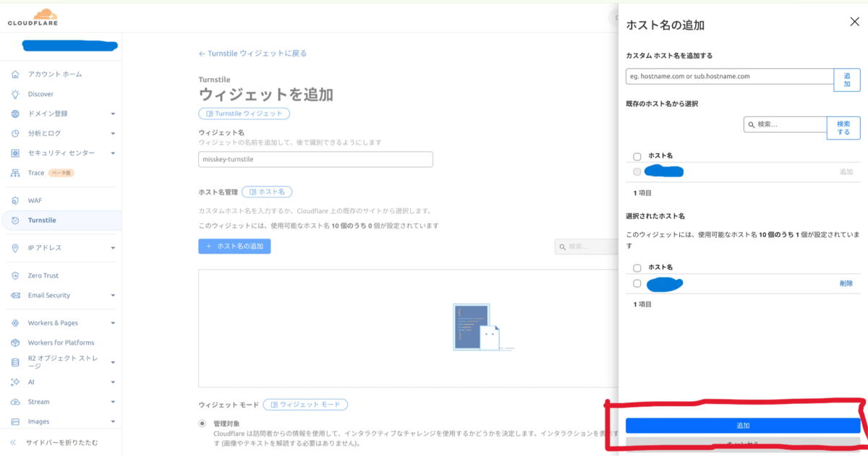Tick header ホスト名 checkbox in existing list
The width and height of the screenshot is (868, 456).
point(637,156)
